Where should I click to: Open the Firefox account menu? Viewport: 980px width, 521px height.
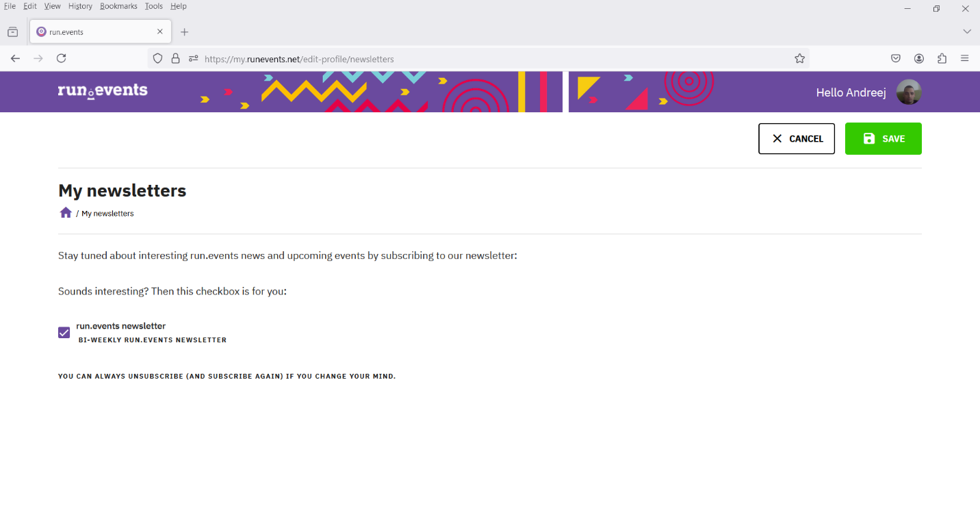click(919, 59)
